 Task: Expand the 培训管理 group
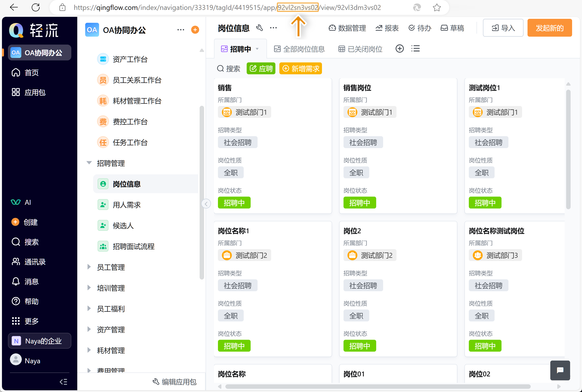click(x=89, y=288)
